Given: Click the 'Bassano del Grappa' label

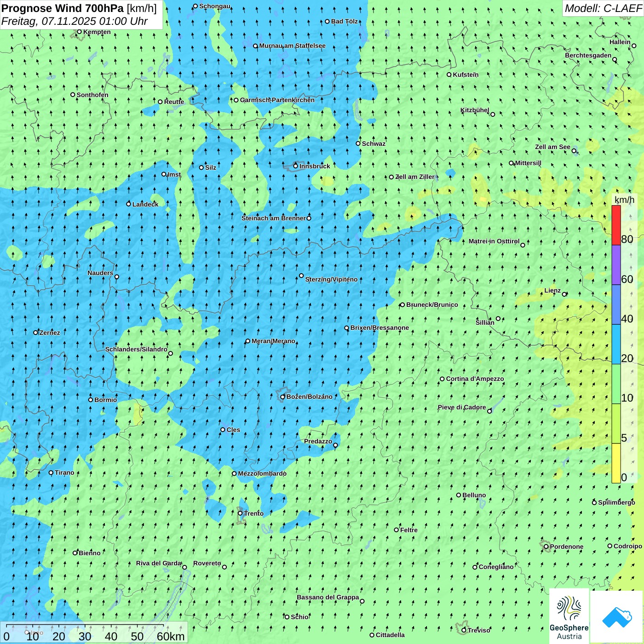Looking at the screenshot, I should click(x=328, y=597).
